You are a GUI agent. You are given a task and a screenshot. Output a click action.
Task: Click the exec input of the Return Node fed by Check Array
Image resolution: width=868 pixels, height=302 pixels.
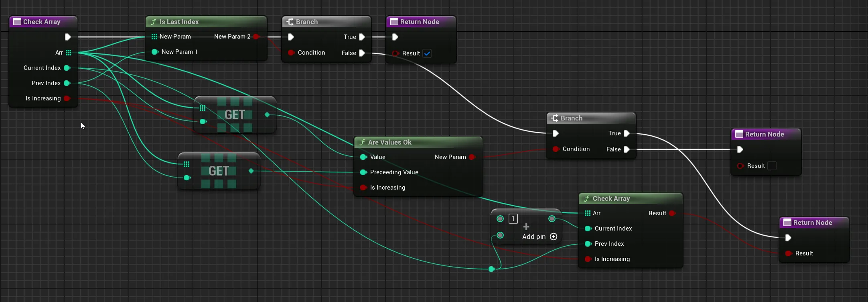click(x=788, y=238)
